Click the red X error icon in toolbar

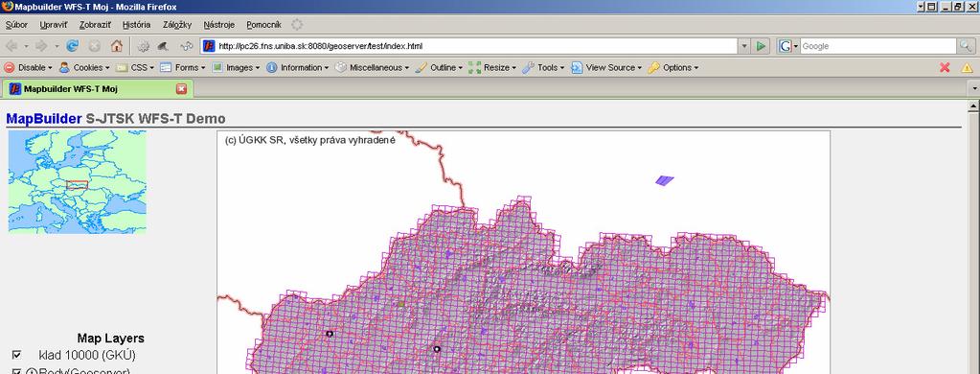pos(945,67)
